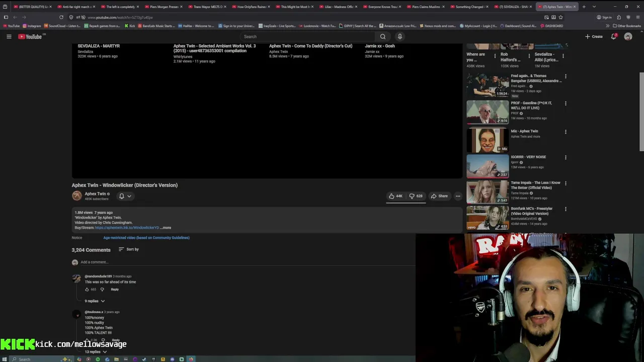Image resolution: width=644 pixels, height=362 pixels.
Task: Open the account avatar menu
Action: [x=628, y=37]
